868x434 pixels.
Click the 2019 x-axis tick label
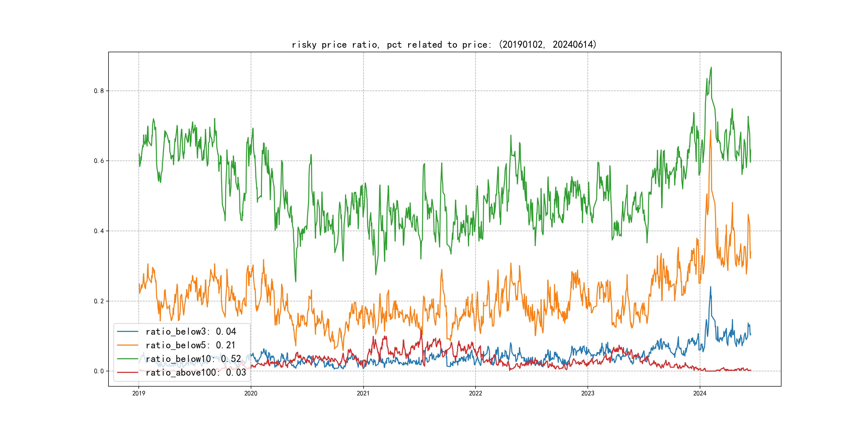[x=139, y=393]
